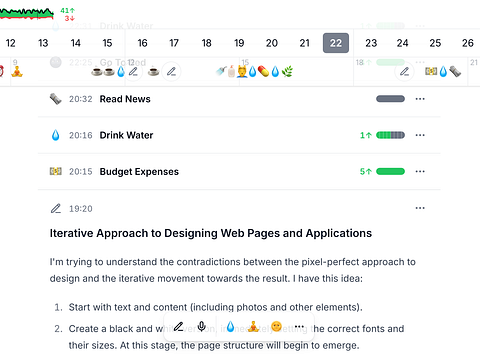This screenshot has height=360, width=480.
Task: Open more options in floating toolbar
Action: click(x=299, y=326)
